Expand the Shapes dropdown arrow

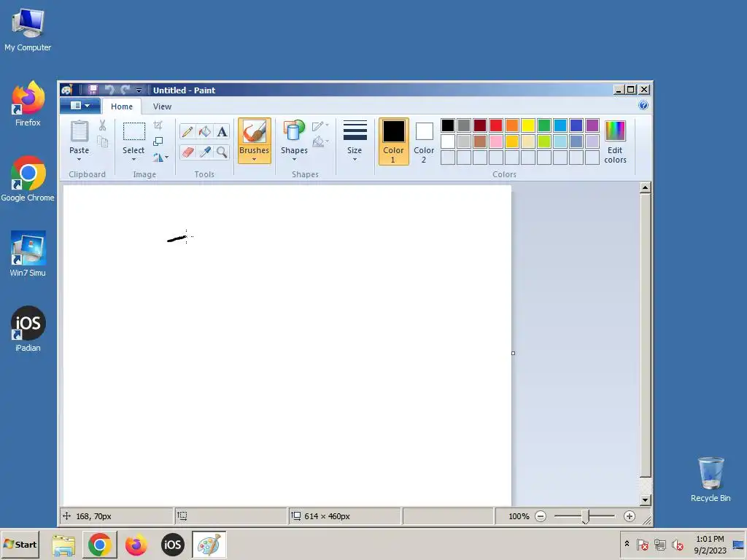294,160
